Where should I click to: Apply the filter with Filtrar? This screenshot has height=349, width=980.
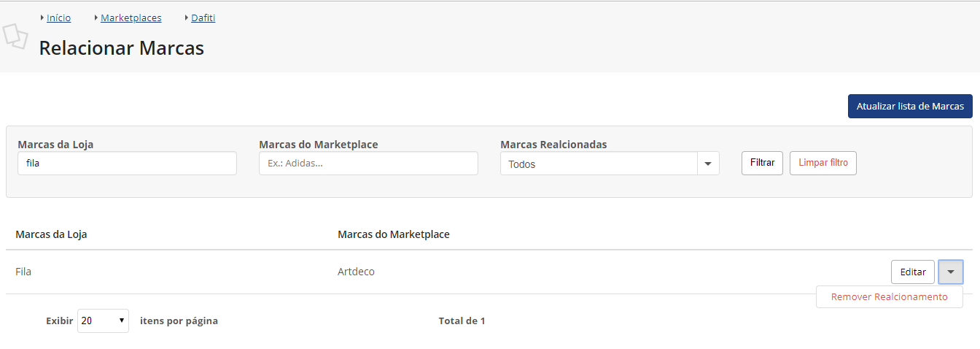(x=763, y=163)
